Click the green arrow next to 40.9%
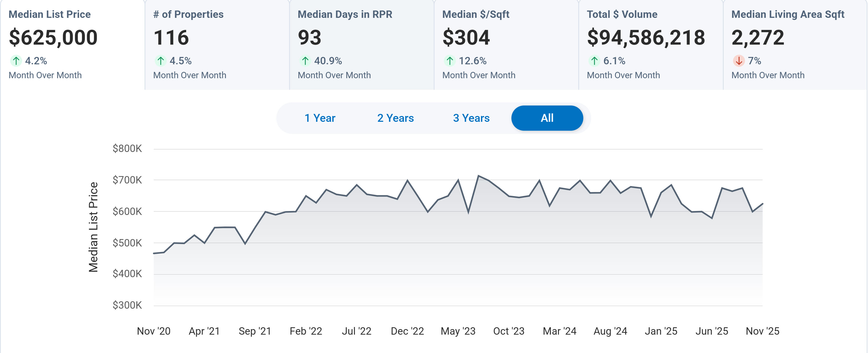The height and width of the screenshot is (353, 868). point(305,61)
